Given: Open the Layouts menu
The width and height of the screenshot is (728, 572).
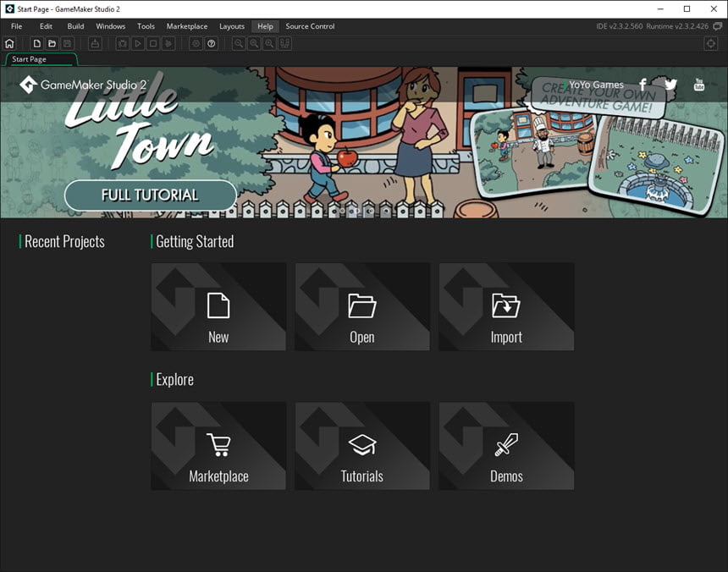Looking at the screenshot, I should pos(232,26).
